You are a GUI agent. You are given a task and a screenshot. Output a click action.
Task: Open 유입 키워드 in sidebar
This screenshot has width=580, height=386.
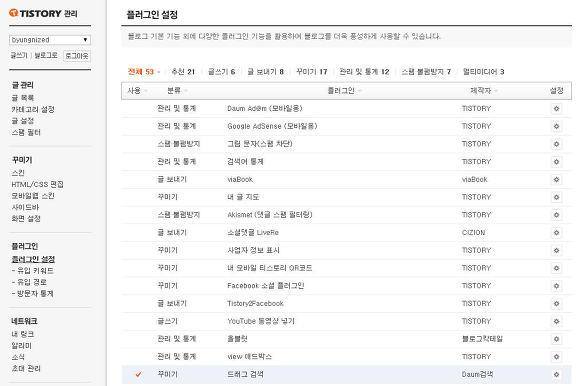point(33,271)
